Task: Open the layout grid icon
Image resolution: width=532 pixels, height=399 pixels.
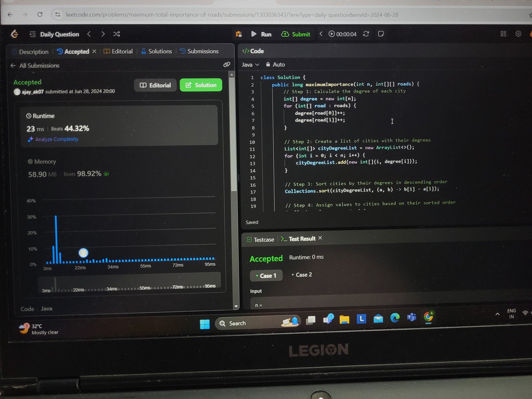Action: pos(503,34)
